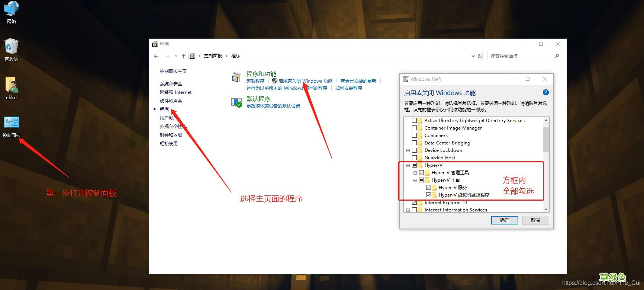This screenshot has height=290, width=644.
Task: Select 硬件和声音 in the sidebar
Action: 171,101
